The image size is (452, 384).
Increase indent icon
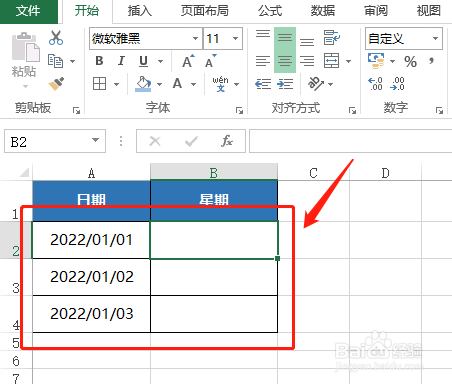pyautogui.click(x=285, y=84)
